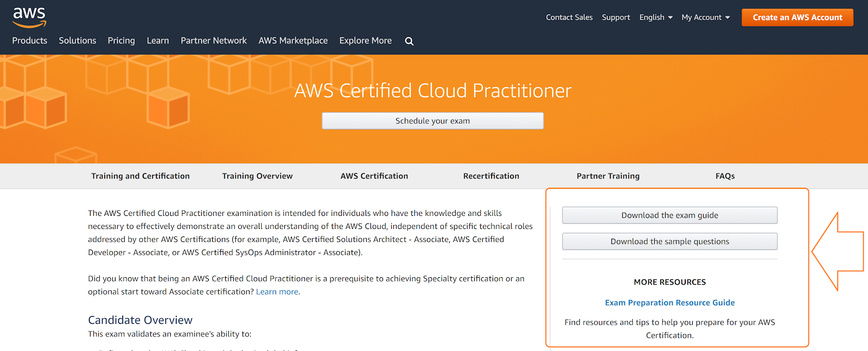Go to Pricing in navigation
Viewport: 868px width, 351px height.
click(x=121, y=41)
